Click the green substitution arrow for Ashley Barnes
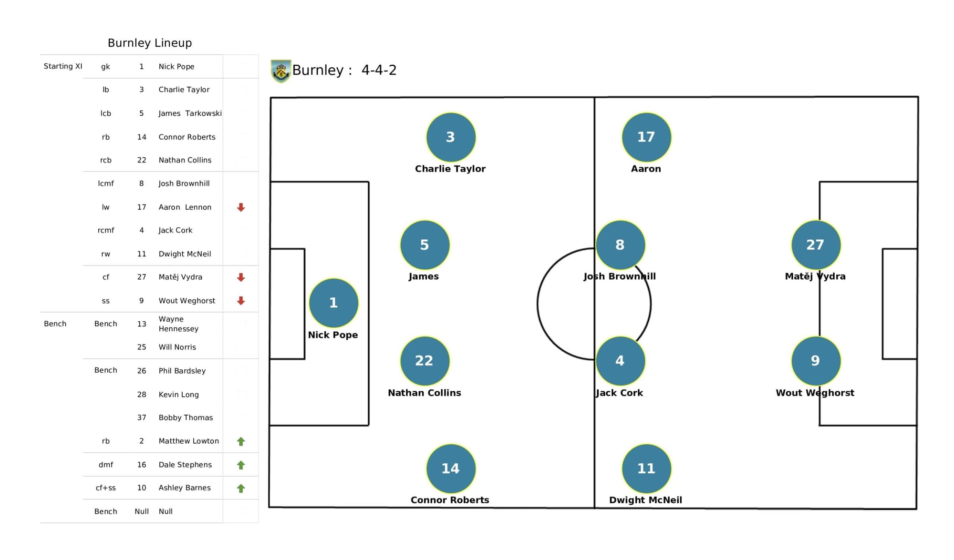Screen dimensions: 954x560 click(241, 488)
